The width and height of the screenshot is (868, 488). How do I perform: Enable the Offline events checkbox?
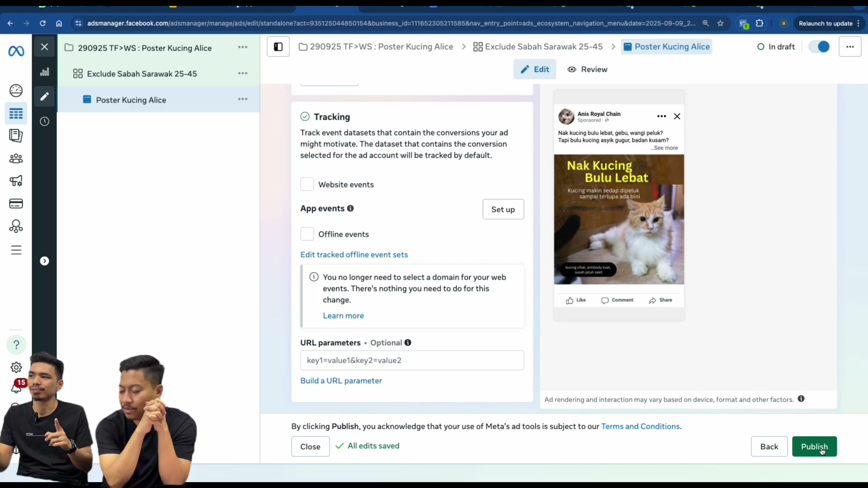[x=307, y=234]
